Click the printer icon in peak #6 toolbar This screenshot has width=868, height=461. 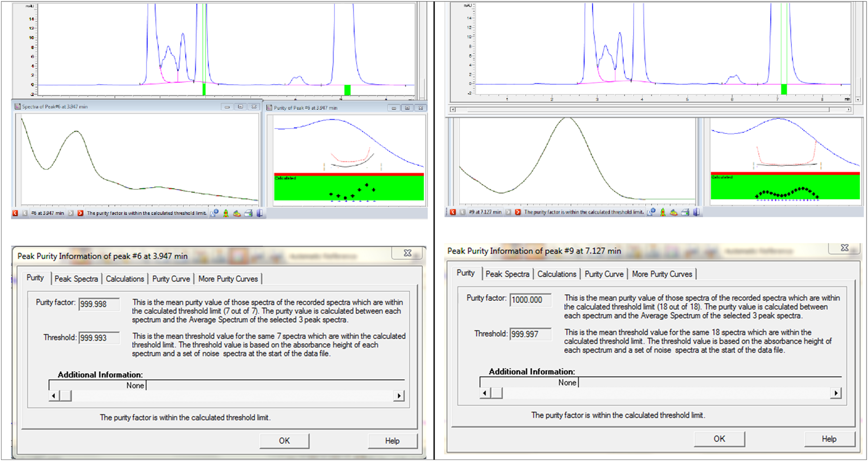[x=248, y=213]
